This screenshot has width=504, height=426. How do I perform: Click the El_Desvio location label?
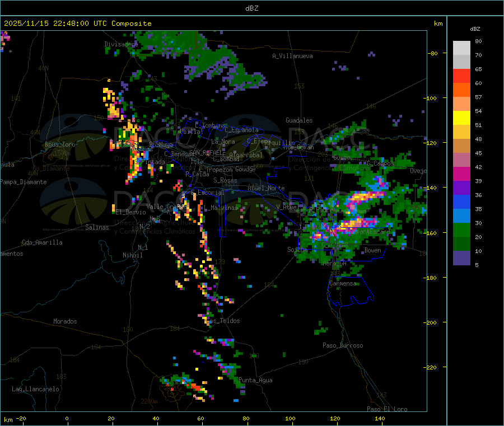pos(130,212)
